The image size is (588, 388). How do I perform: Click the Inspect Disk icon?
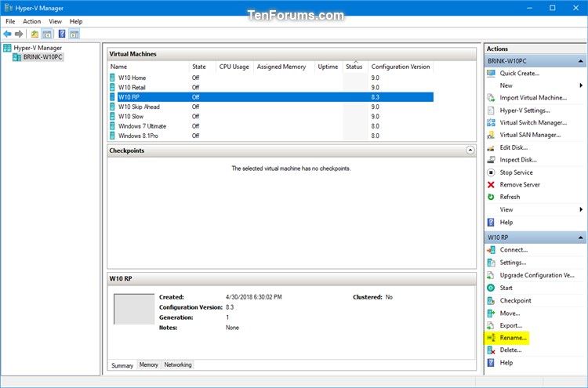[491, 160]
